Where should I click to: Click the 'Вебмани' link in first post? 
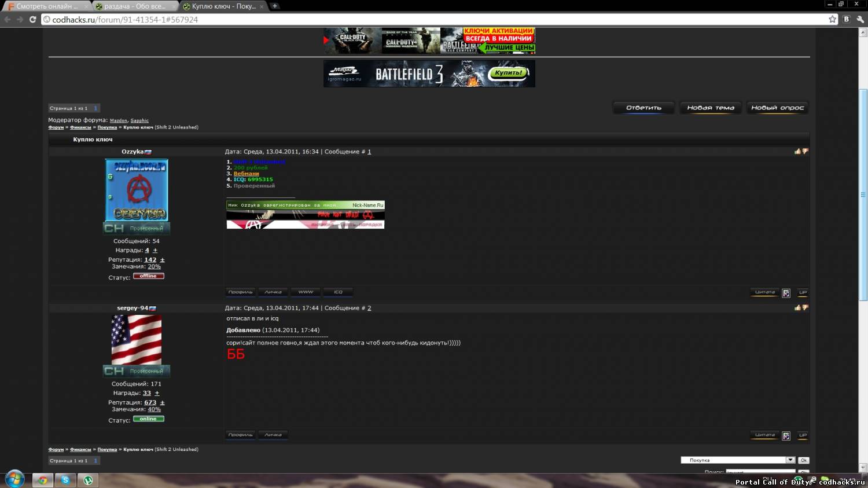click(x=247, y=174)
